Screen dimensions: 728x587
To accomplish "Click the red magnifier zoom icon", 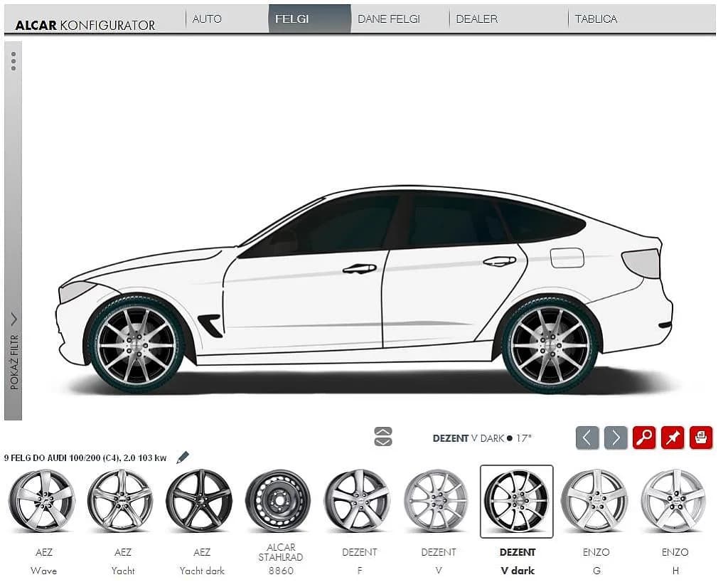I will point(644,437).
